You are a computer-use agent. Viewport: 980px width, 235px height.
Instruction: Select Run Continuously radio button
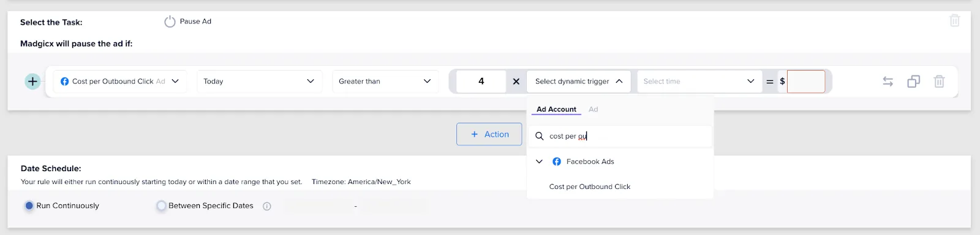click(29, 206)
